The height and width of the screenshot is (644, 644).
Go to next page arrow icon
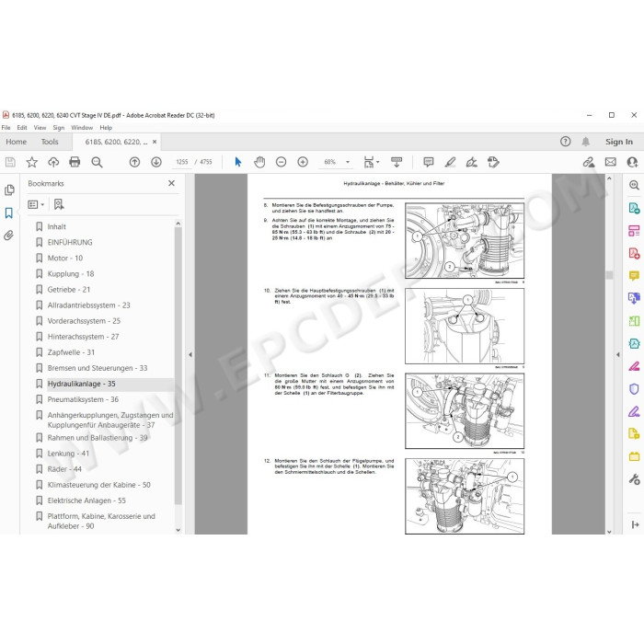pyautogui.click(x=156, y=162)
